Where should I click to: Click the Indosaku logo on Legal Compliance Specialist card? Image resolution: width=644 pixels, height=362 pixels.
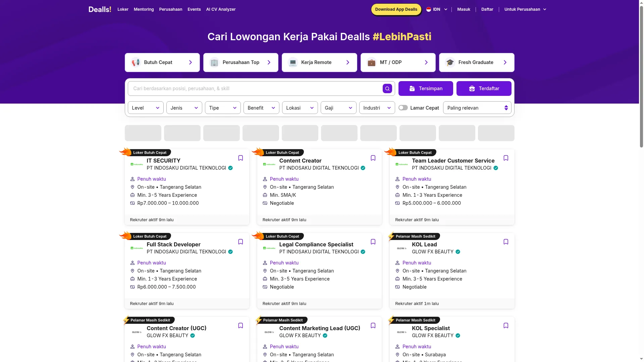click(x=269, y=248)
